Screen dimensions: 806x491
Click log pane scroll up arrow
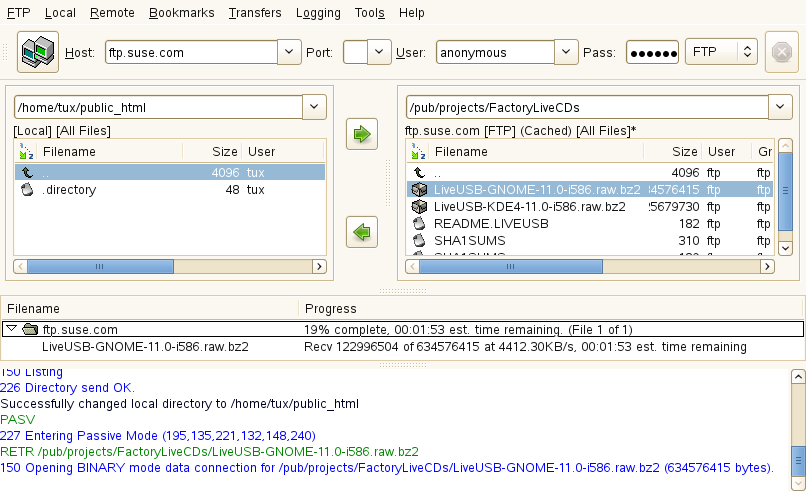point(798,377)
